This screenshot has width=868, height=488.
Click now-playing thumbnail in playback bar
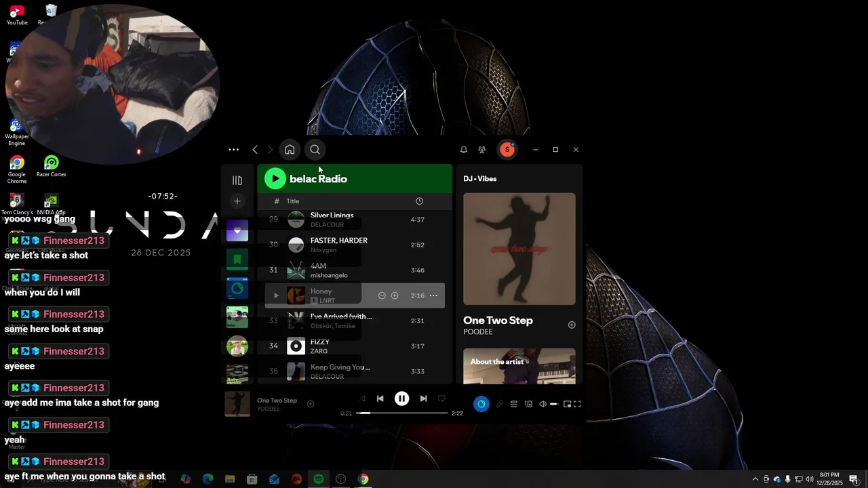[237, 404]
